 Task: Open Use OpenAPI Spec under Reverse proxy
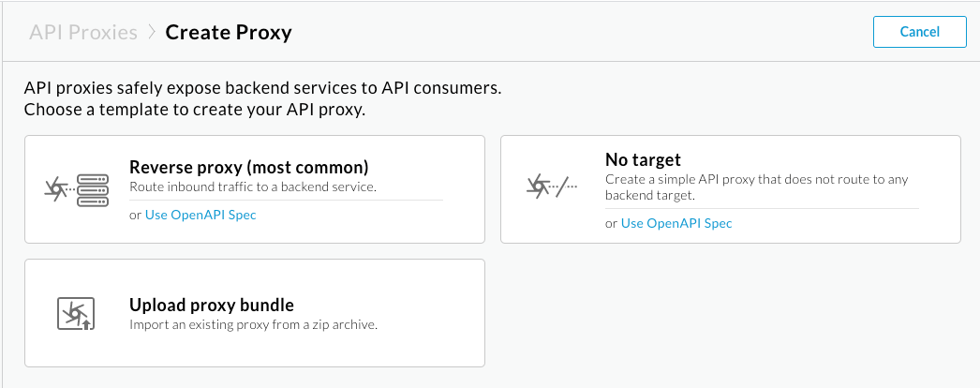200,215
